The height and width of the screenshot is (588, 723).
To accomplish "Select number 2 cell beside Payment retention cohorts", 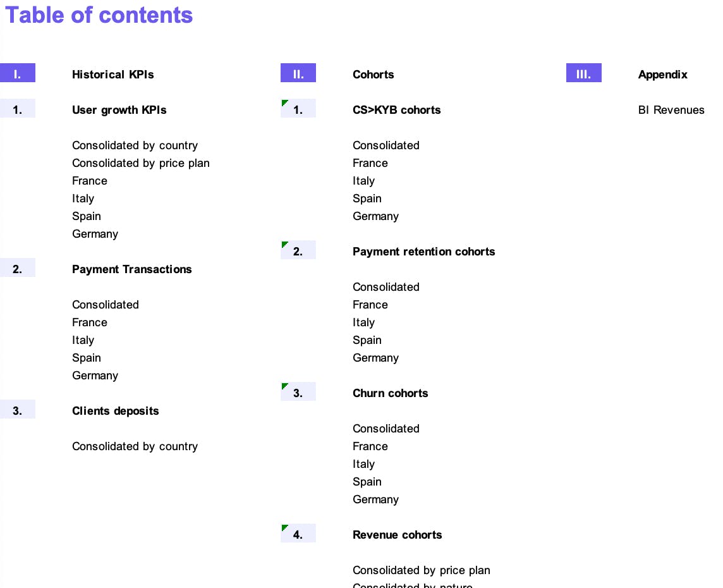I will click(x=298, y=250).
